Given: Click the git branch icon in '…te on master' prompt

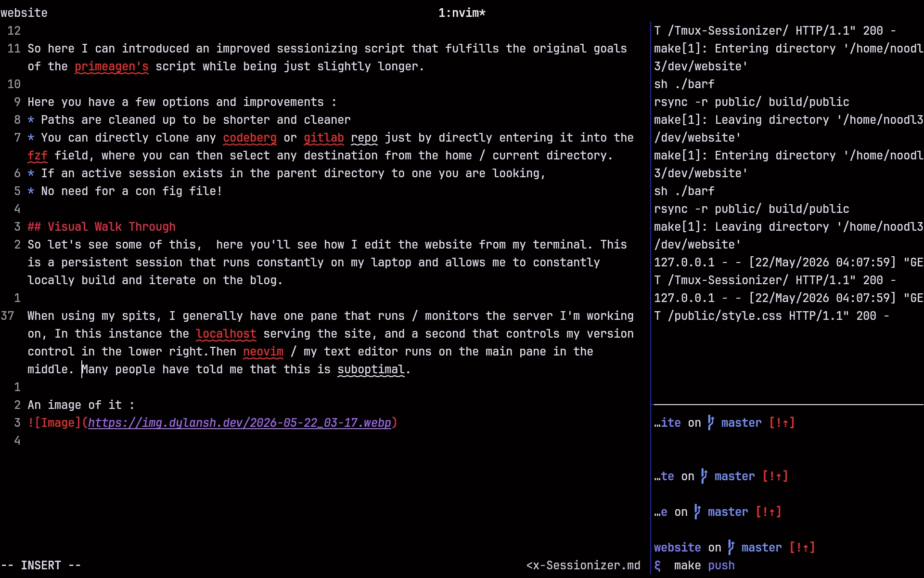Looking at the screenshot, I should point(704,476).
